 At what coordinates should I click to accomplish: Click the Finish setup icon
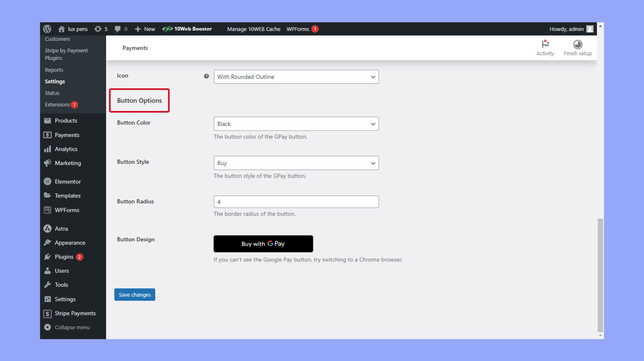(577, 44)
